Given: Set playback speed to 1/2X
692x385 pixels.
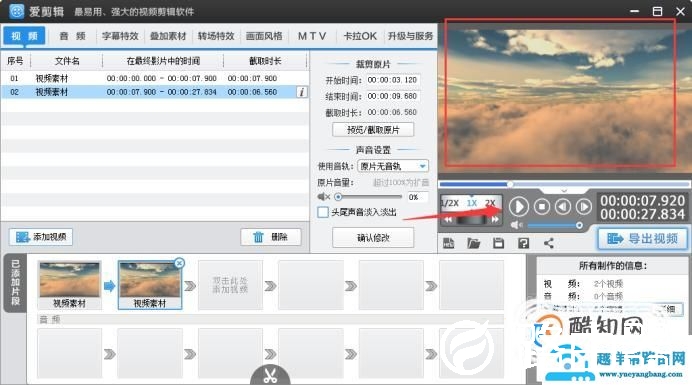Looking at the screenshot, I should [x=450, y=203].
